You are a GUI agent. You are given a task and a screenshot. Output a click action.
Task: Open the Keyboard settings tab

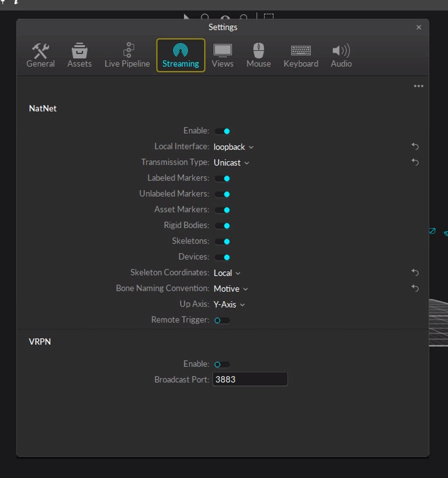pyautogui.click(x=301, y=55)
